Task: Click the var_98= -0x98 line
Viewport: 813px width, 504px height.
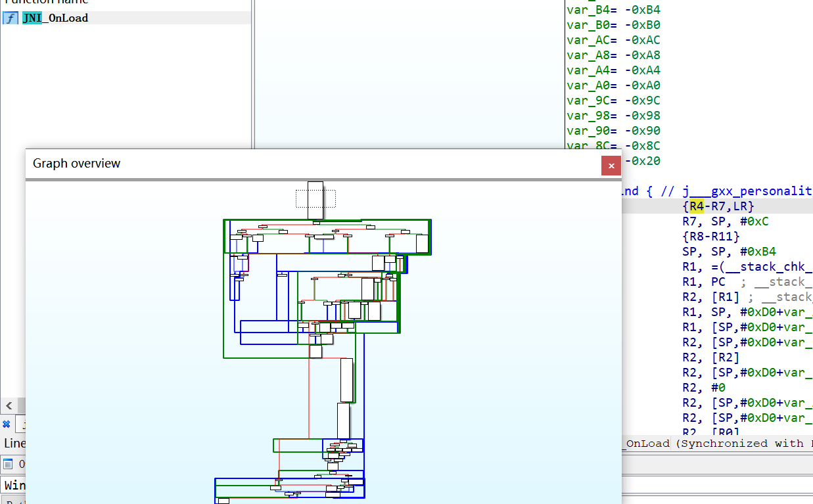Action: (x=613, y=116)
